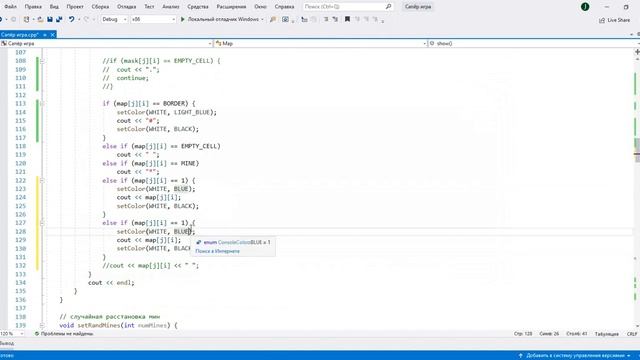This screenshot has width=640, height=360.
Task: Click the cout << endl; statement on line 134
Action: coord(111,282)
